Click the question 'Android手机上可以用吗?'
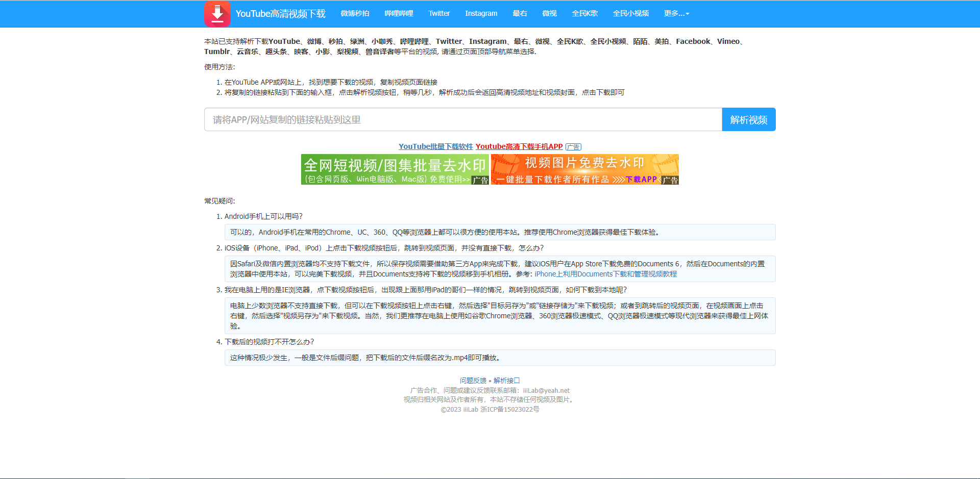Image resolution: width=980 pixels, height=479 pixels. 263,216
